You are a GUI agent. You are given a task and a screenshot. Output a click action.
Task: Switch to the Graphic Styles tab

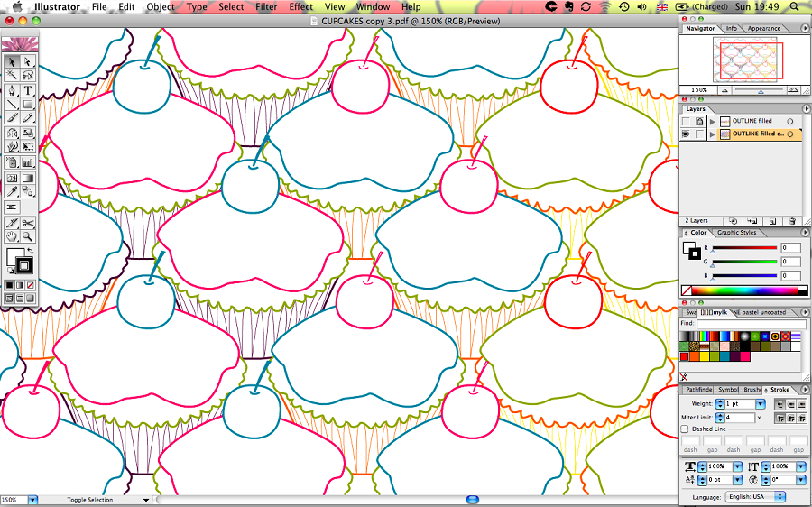pos(736,233)
